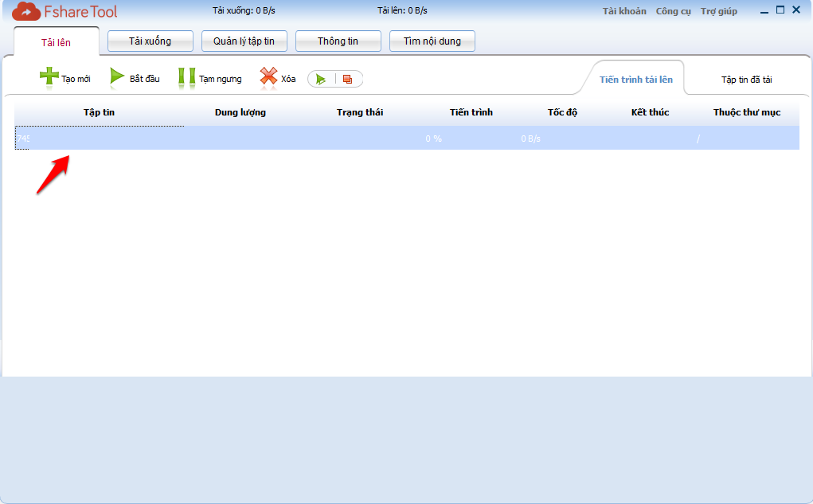Pause uploads with the Tạm ngưng icon
The image size is (813, 504).
(186, 77)
